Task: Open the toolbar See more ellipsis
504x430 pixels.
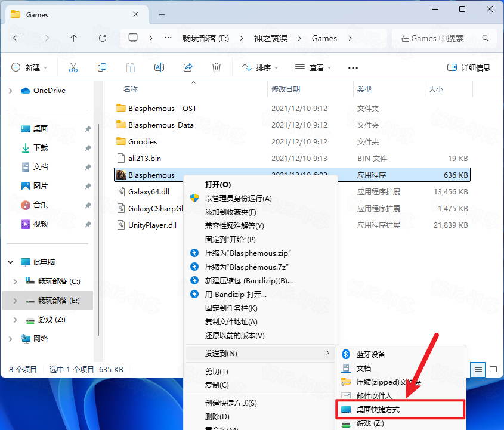Action: [353, 68]
